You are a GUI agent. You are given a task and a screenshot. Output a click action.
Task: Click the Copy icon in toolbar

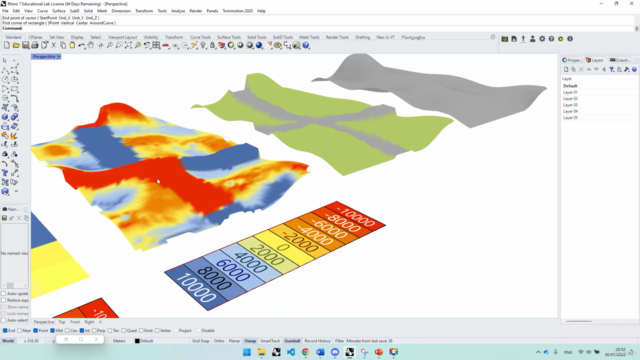click(x=63, y=45)
